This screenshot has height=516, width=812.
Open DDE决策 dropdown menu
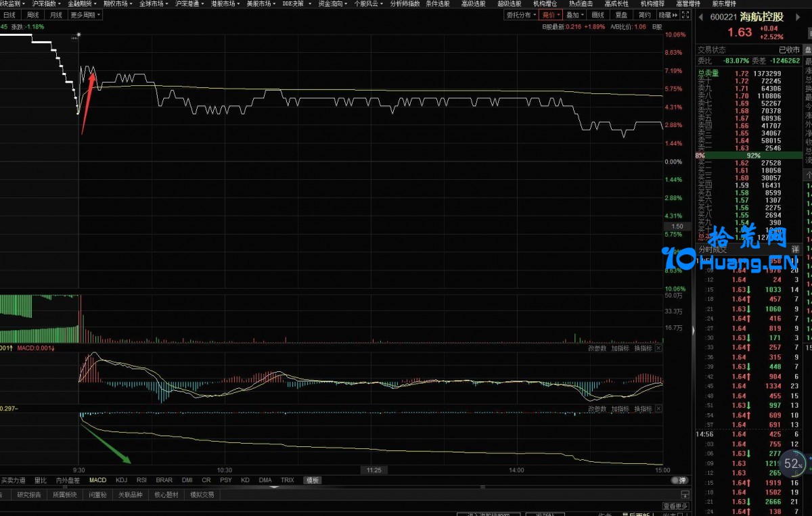[x=297, y=3]
